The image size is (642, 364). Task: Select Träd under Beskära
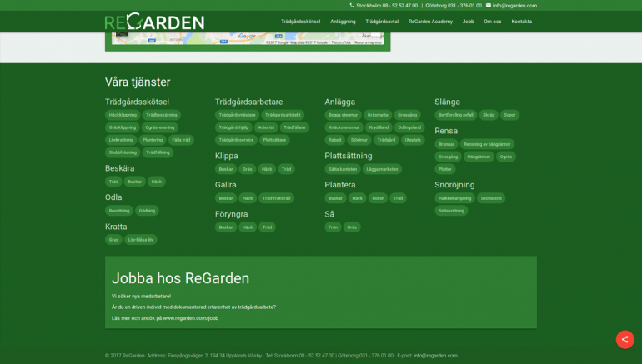113,182
